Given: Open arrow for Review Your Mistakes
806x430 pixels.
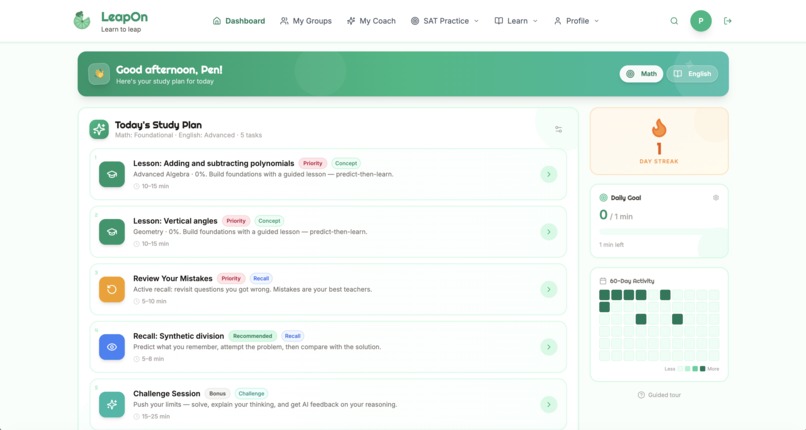Looking at the screenshot, I should [548, 289].
